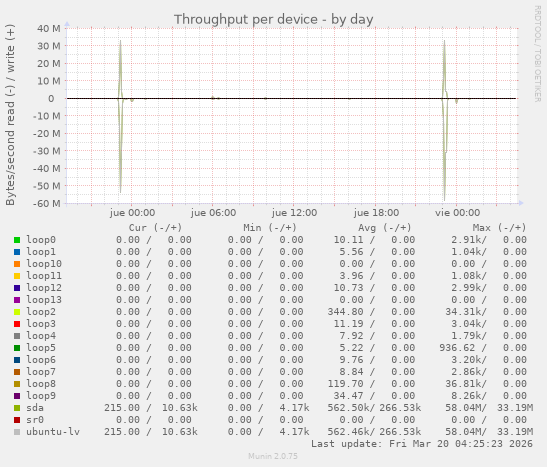Image resolution: width=547 pixels, height=467 pixels.
Task: Click the read spike near vie 00:00
Action: point(445,150)
